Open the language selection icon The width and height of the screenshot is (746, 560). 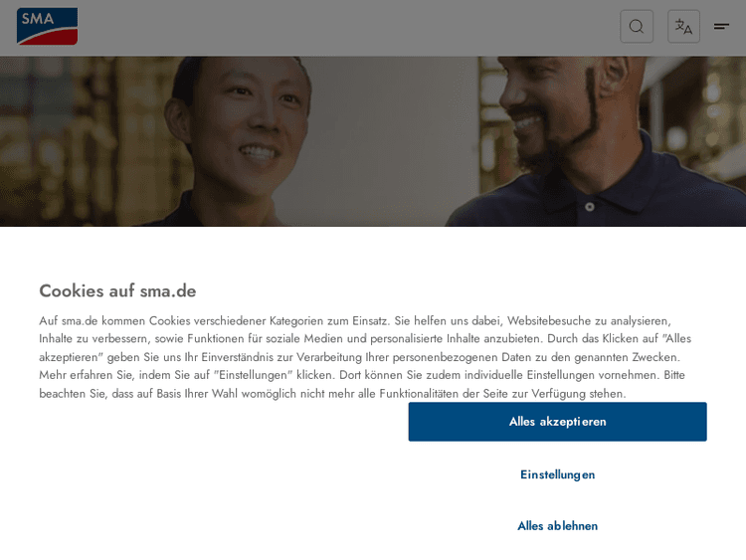(683, 27)
